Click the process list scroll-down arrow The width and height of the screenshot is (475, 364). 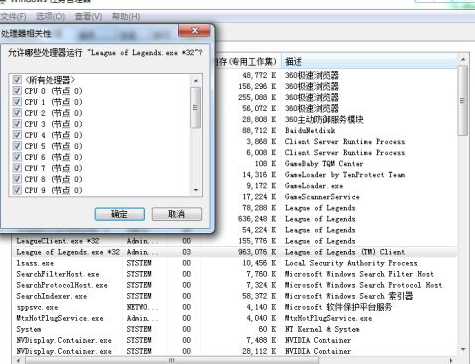pyautogui.click(x=463, y=349)
